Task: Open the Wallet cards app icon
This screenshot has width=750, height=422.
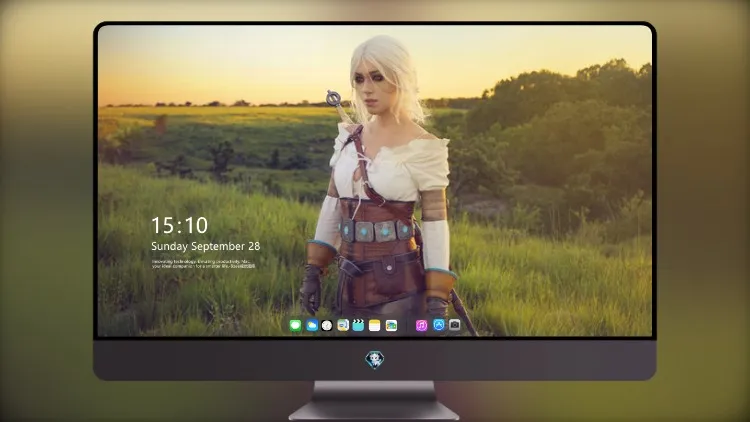Action: point(391,326)
